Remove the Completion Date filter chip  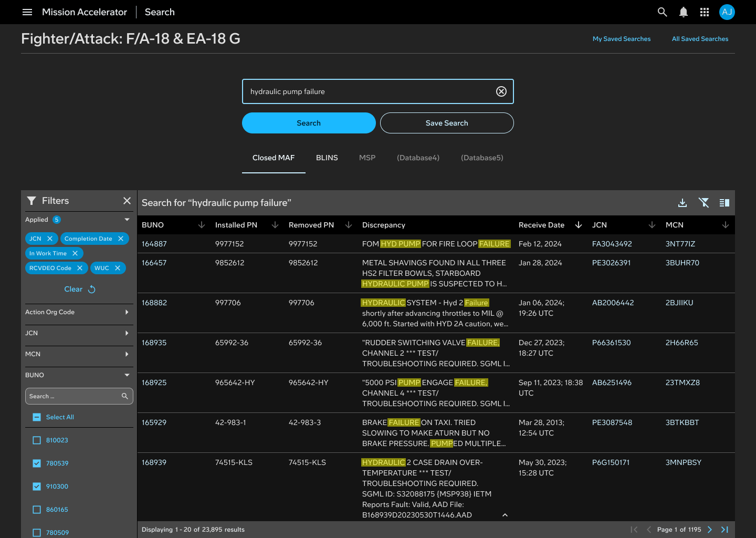coord(121,239)
